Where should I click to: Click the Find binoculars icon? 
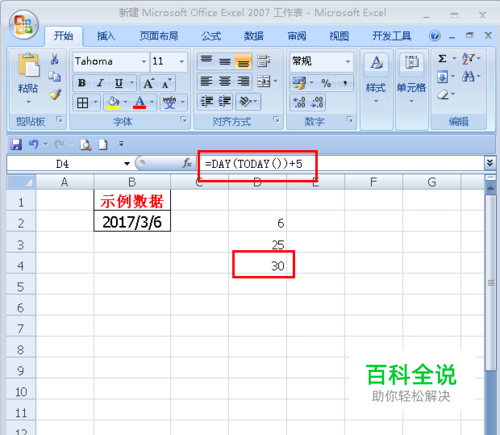tap(468, 77)
